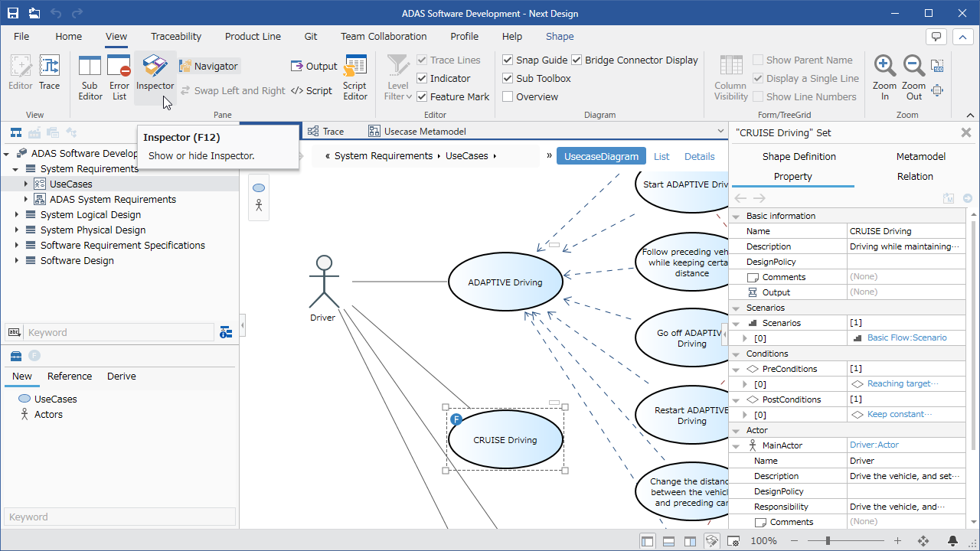Click the fit-to-view arrows icon in status bar
The width and height of the screenshot is (980, 551).
coord(923,541)
